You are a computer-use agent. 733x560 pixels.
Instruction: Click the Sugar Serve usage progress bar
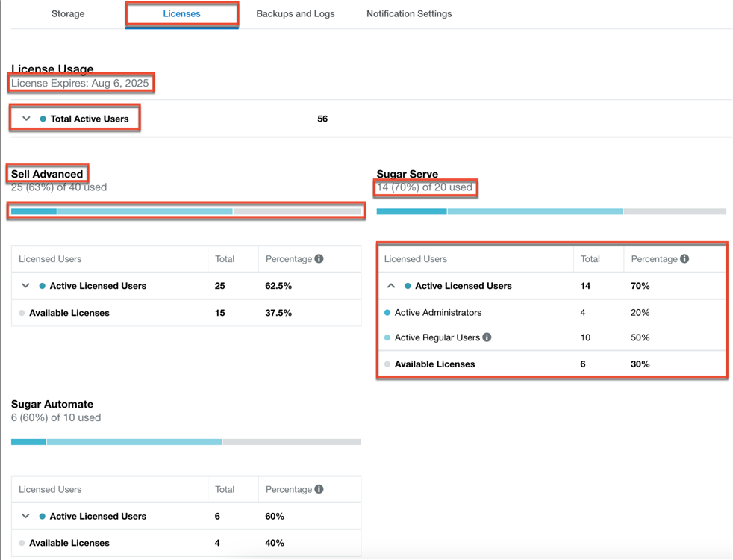[551, 211]
